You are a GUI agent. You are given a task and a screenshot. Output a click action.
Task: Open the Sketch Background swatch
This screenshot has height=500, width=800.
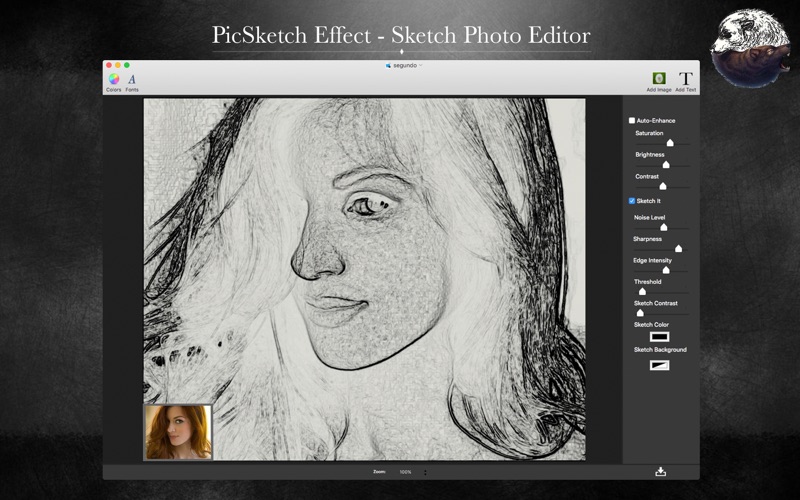tap(659, 365)
